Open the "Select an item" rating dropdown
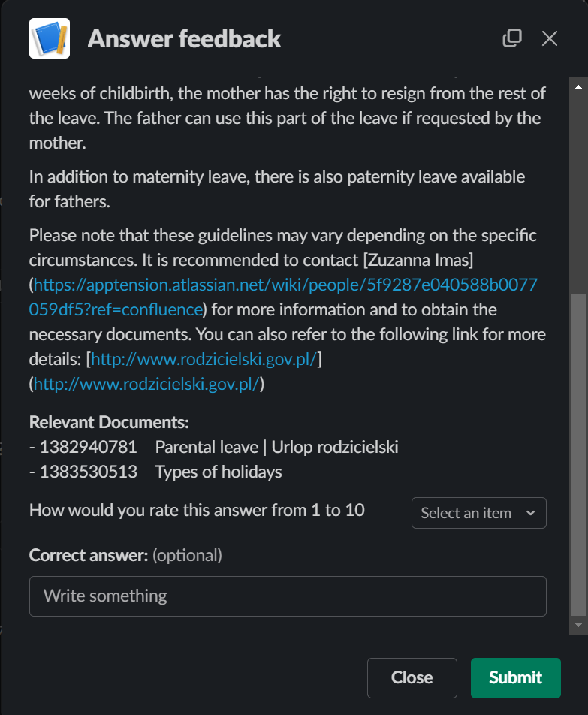Viewport: 588px width, 715px height. pos(478,513)
